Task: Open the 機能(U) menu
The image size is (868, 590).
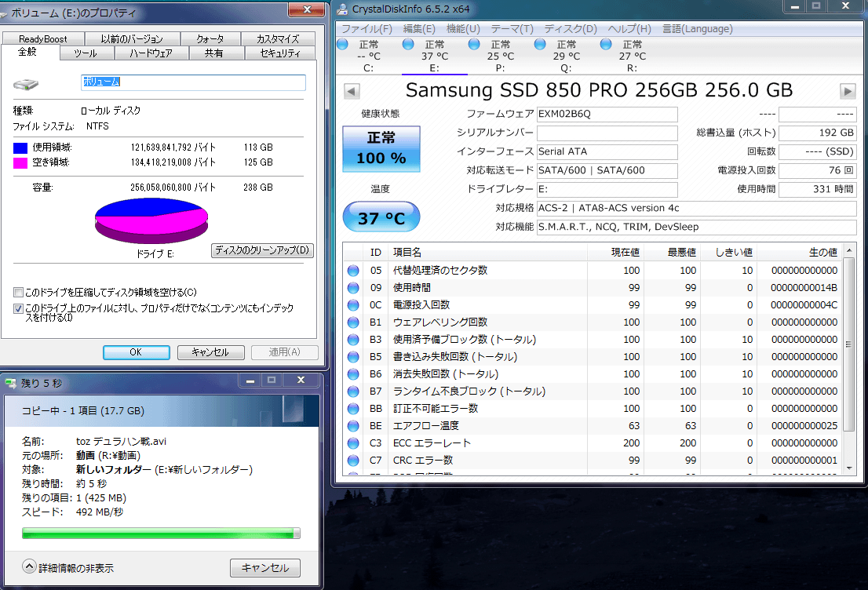Action: click(463, 29)
